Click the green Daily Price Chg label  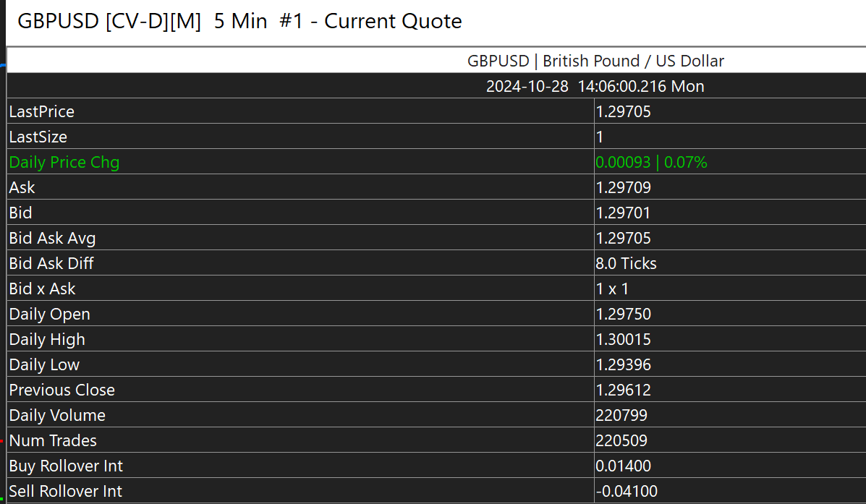(64, 162)
